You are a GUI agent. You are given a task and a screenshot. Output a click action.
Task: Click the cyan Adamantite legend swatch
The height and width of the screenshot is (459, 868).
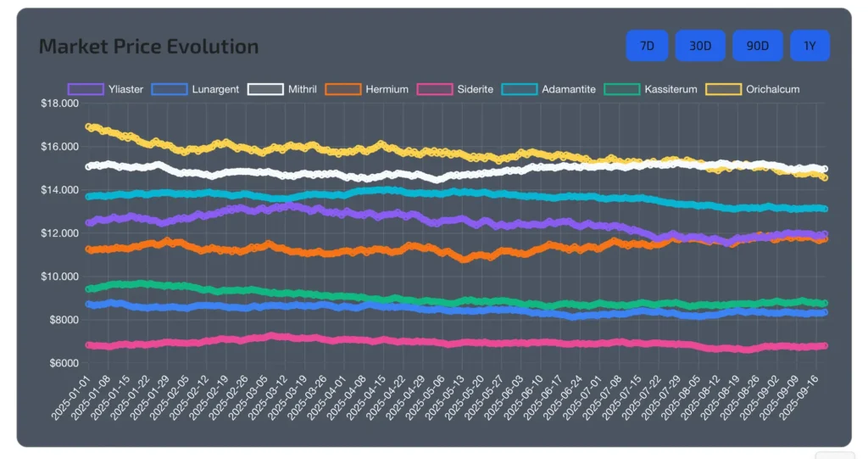pyautogui.click(x=520, y=89)
